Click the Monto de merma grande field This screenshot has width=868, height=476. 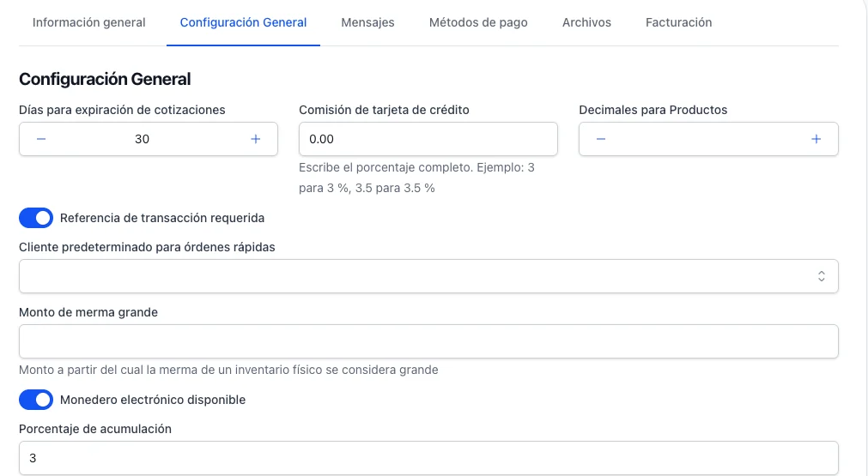pos(428,341)
